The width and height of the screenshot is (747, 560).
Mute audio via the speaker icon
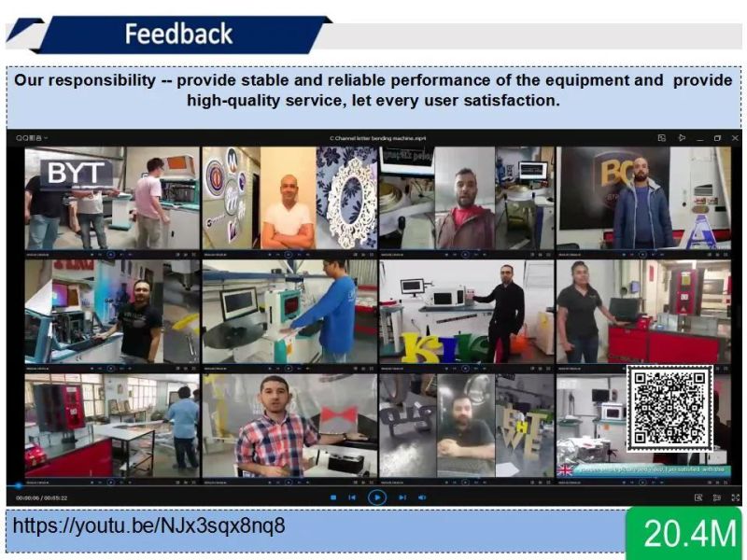coord(422,497)
